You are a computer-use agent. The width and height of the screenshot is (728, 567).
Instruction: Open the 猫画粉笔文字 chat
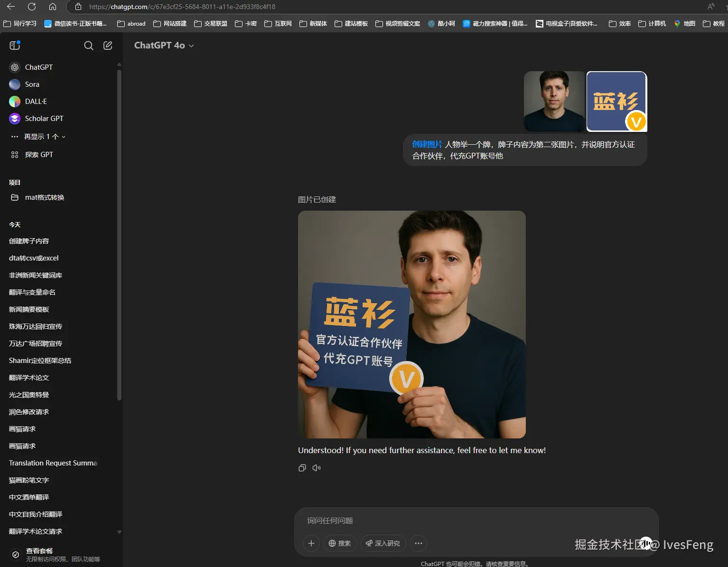(x=29, y=480)
